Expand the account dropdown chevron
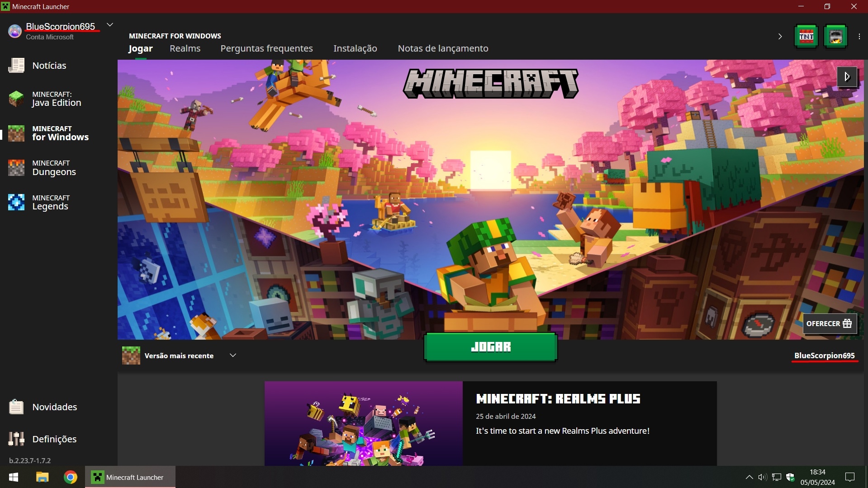868x488 pixels. point(109,25)
